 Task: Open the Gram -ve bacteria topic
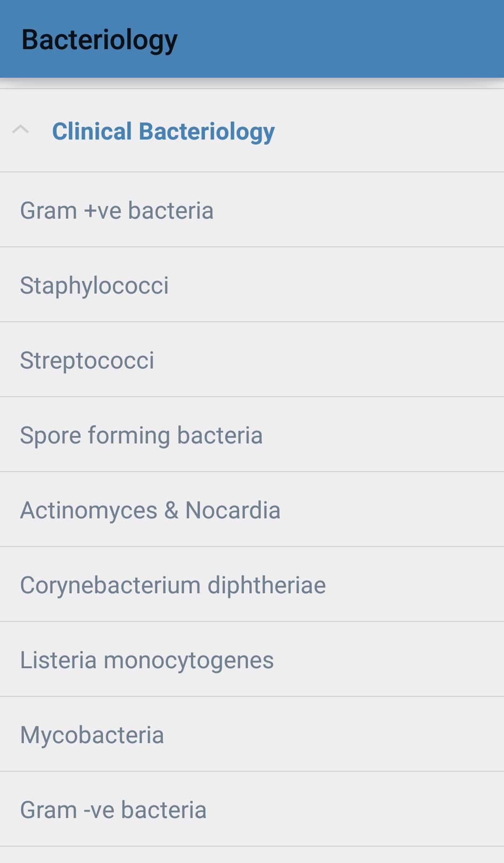tap(113, 810)
